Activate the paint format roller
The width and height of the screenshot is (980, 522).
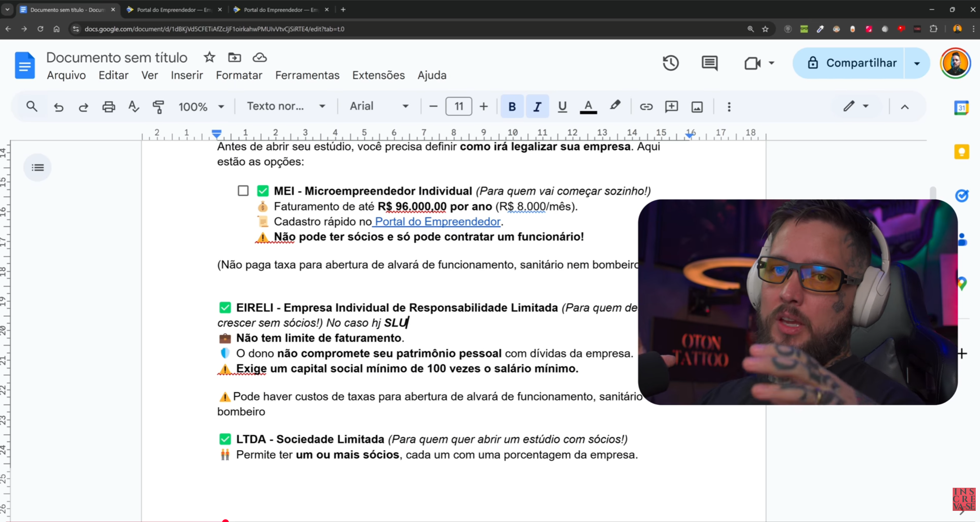158,107
